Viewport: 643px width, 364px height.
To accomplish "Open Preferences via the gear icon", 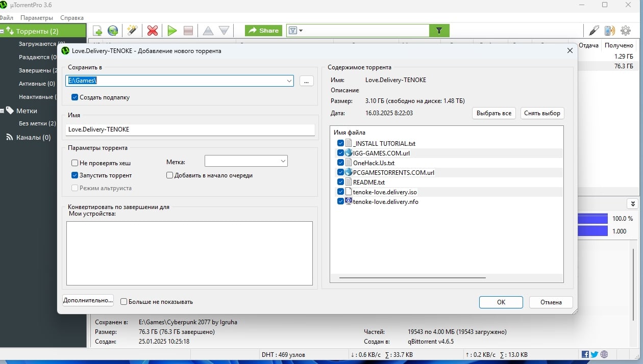I will [x=626, y=31].
